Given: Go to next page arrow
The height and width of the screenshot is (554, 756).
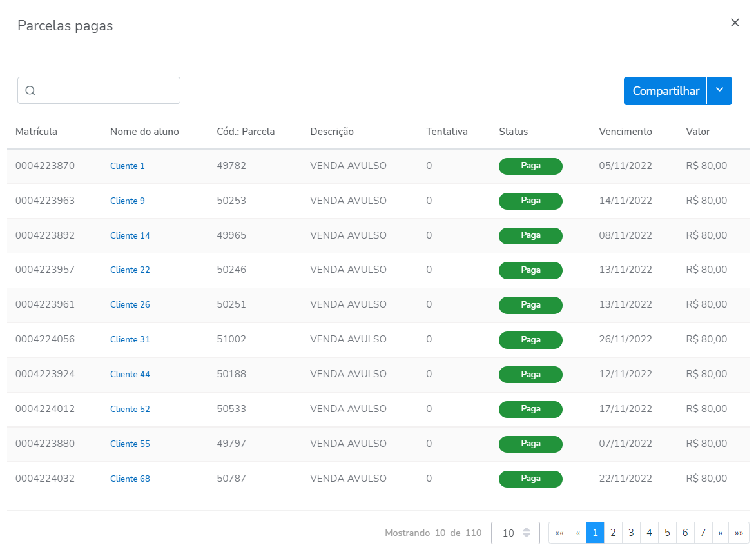Looking at the screenshot, I should [721, 533].
